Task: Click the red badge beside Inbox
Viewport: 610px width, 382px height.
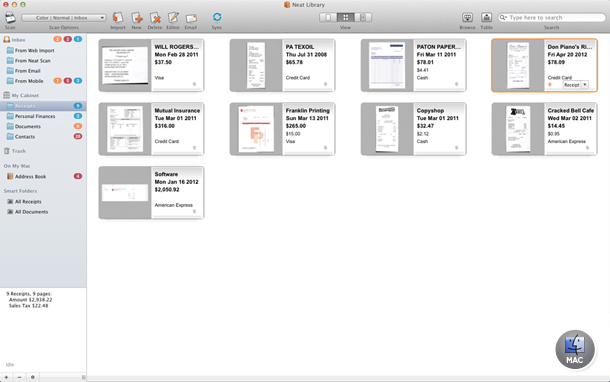Action: 68,39
